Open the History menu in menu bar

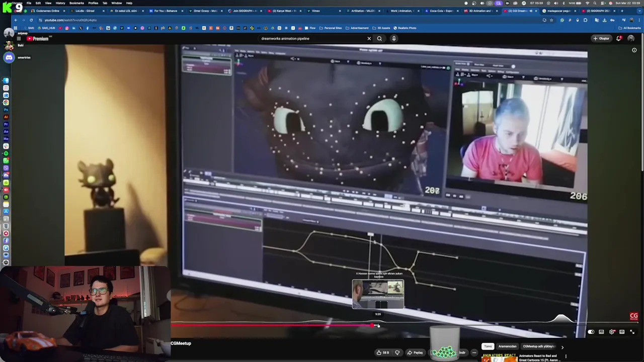click(x=60, y=3)
